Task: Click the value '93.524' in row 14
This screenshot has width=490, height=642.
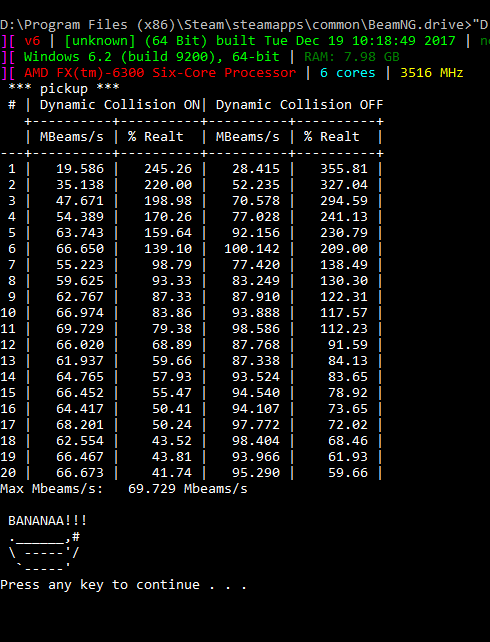Action: click(x=256, y=376)
